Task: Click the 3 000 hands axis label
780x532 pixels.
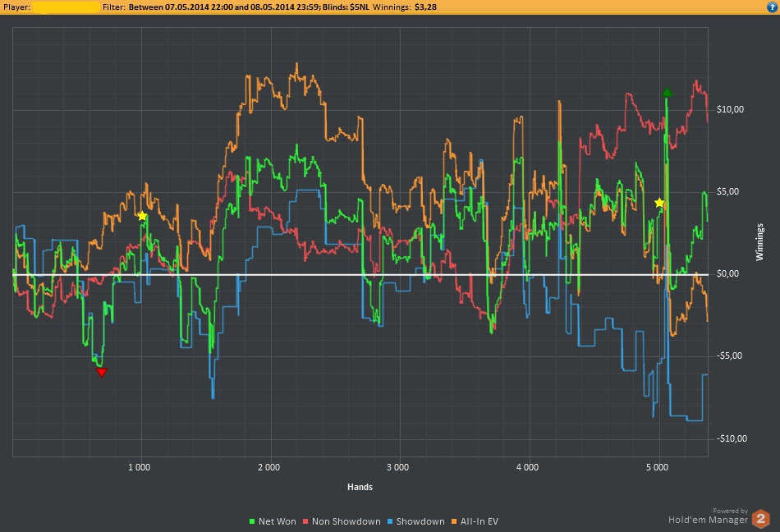Action: coord(398,467)
